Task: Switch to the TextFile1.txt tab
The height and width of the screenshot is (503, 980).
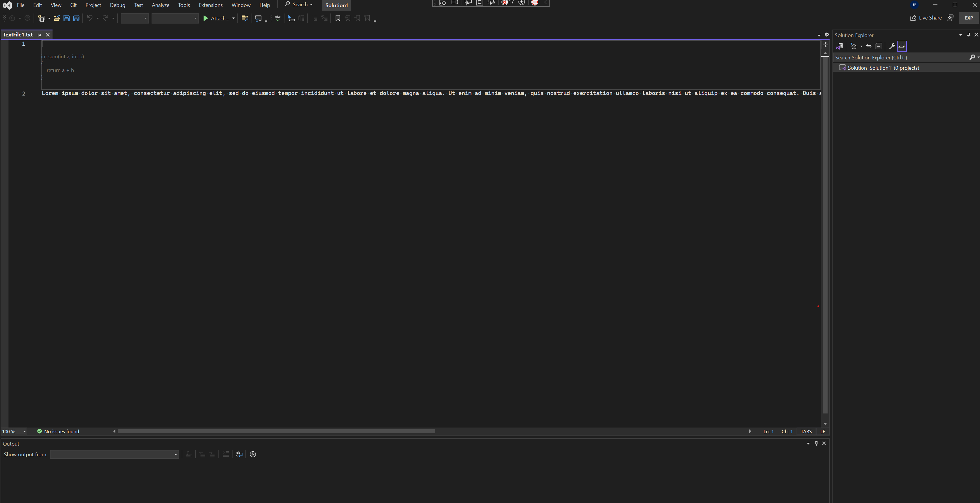Action: pyautogui.click(x=17, y=35)
